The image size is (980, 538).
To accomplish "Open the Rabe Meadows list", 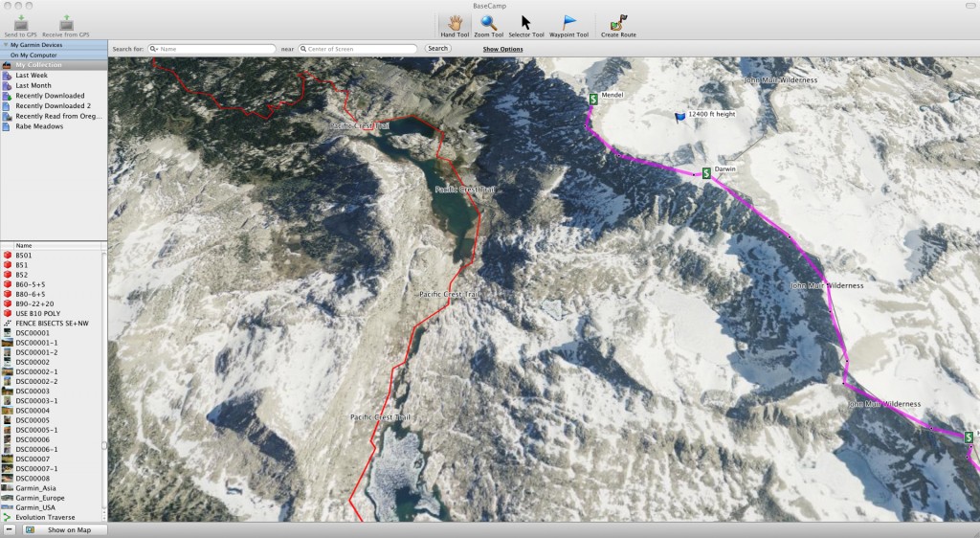I will [39, 126].
